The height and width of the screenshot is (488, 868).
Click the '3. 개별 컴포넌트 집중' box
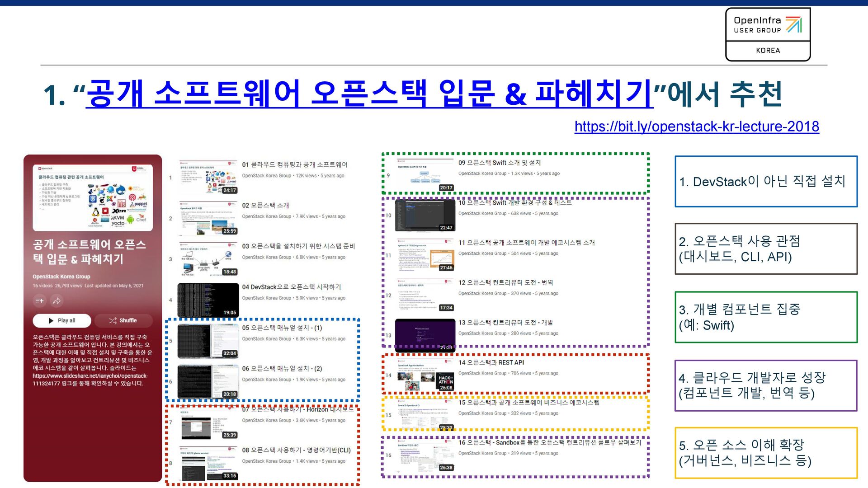[x=766, y=317]
